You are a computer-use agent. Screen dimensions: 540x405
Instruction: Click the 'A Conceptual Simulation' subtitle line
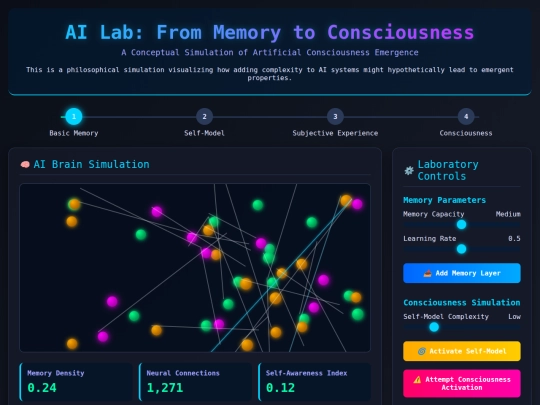(270, 52)
